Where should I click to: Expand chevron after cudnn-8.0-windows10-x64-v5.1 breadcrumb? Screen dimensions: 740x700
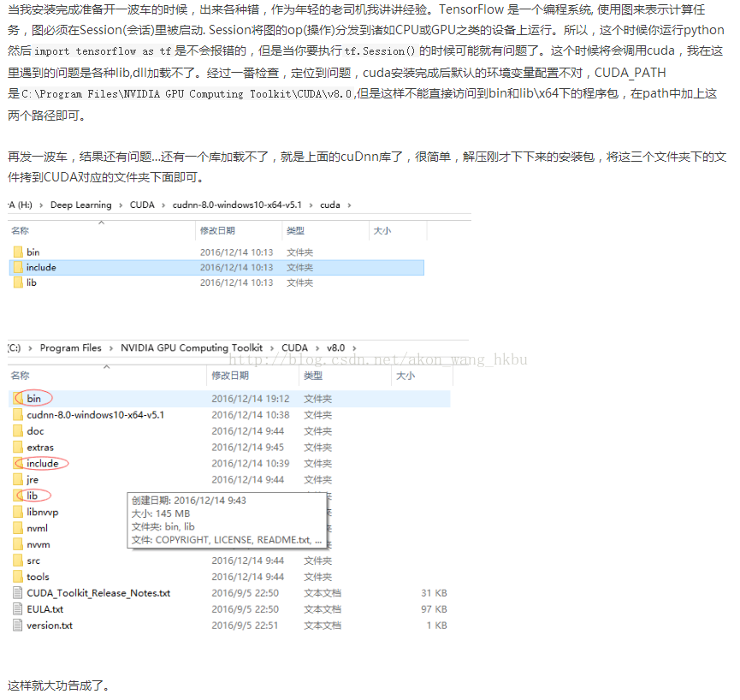(311, 205)
